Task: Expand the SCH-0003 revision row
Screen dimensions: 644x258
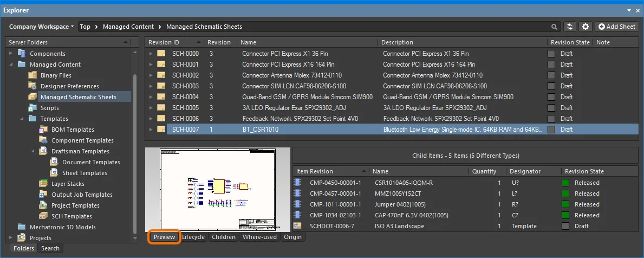Action: [152, 86]
